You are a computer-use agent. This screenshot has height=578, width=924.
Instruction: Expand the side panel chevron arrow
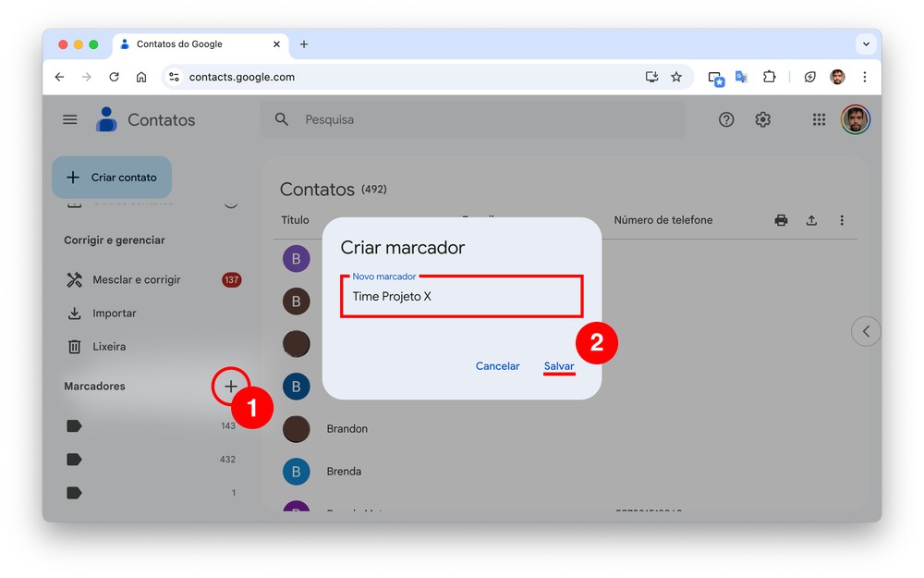click(x=866, y=331)
